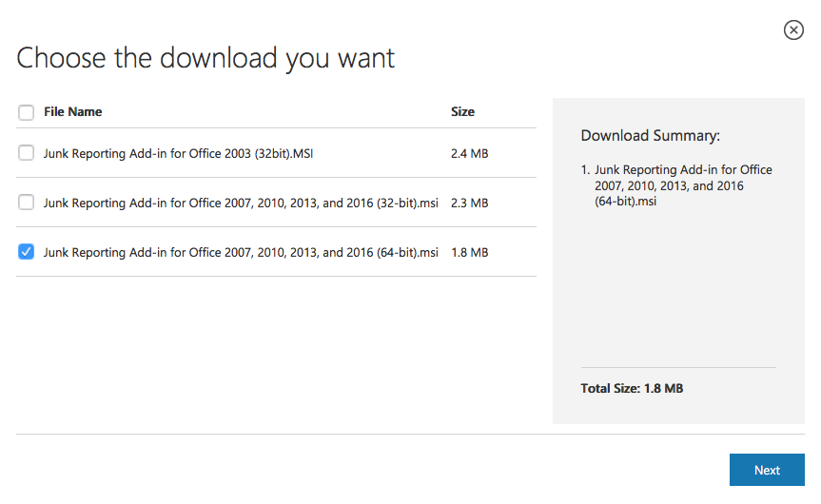The image size is (821, 504).
Task: Click the "Choose the download you want" title
Action: 205,59
